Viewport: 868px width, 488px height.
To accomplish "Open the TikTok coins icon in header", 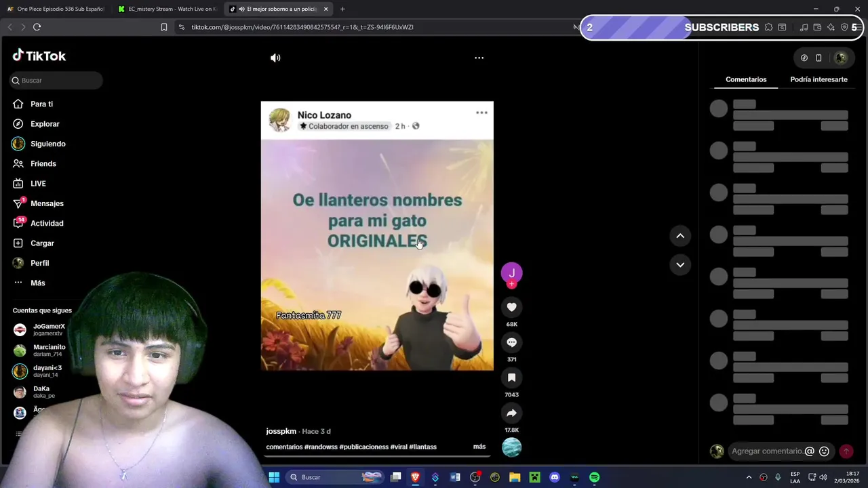I will point(804,58).
